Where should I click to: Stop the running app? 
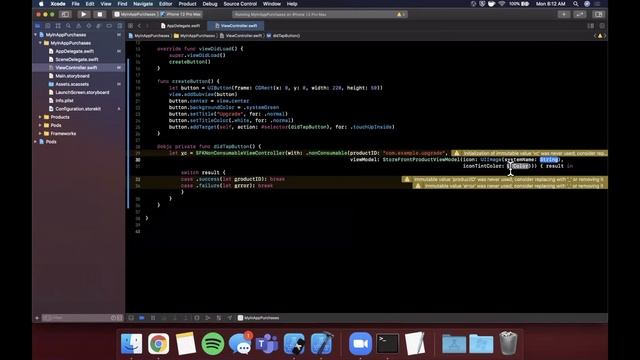pos(100,14)
